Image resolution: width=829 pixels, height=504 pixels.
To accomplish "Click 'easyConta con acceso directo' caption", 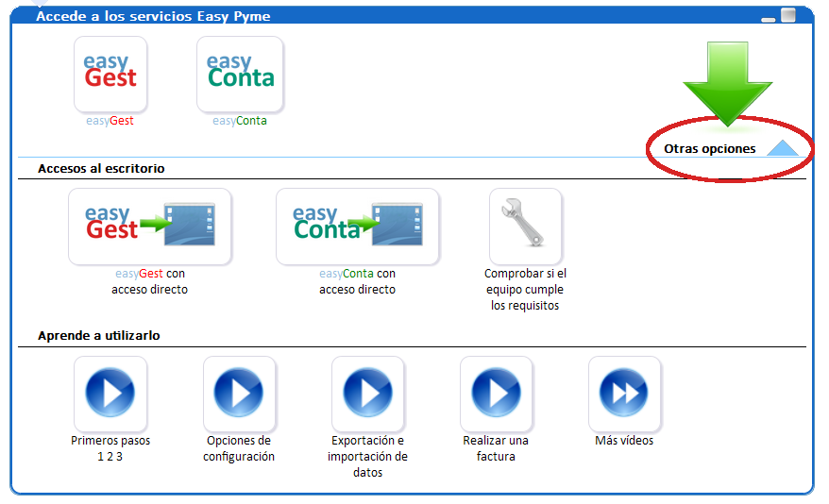I will (358, 281).
